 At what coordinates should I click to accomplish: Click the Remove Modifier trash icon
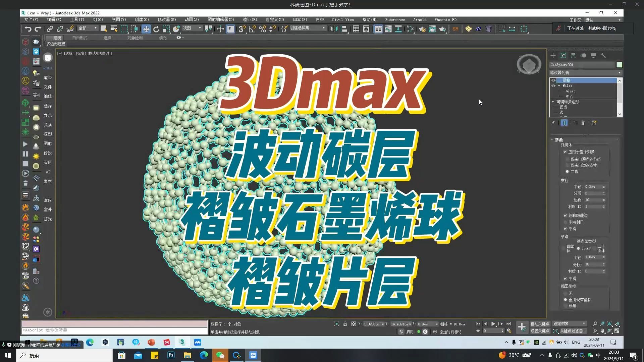(583, 123)
